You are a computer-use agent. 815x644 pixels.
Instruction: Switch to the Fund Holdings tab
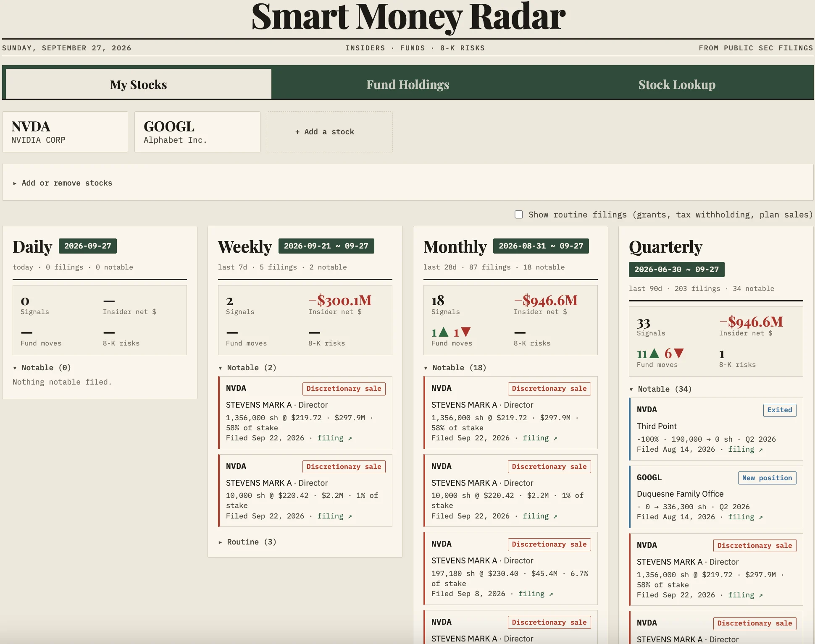click(407, 84)
